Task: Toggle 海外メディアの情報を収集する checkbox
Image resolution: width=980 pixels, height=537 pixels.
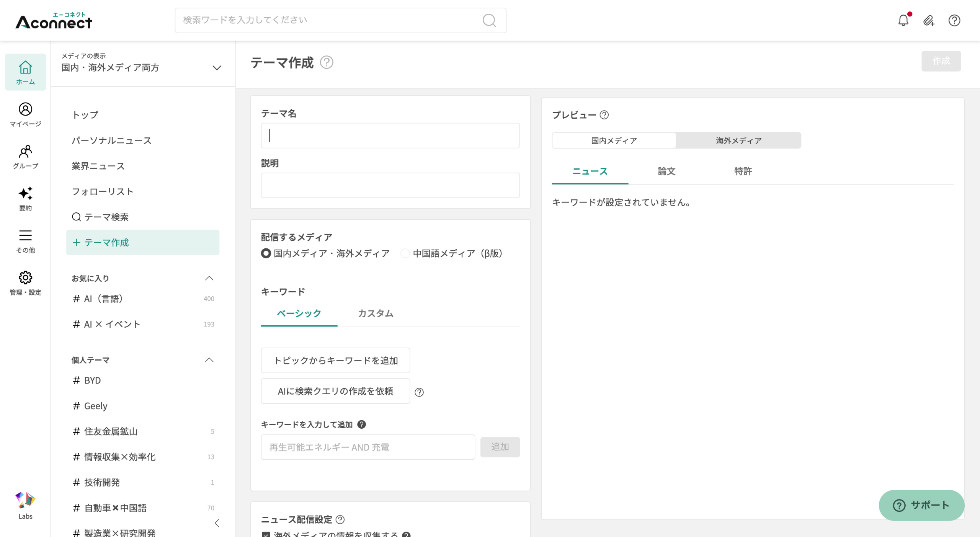Action: click(x=266, y=534)
